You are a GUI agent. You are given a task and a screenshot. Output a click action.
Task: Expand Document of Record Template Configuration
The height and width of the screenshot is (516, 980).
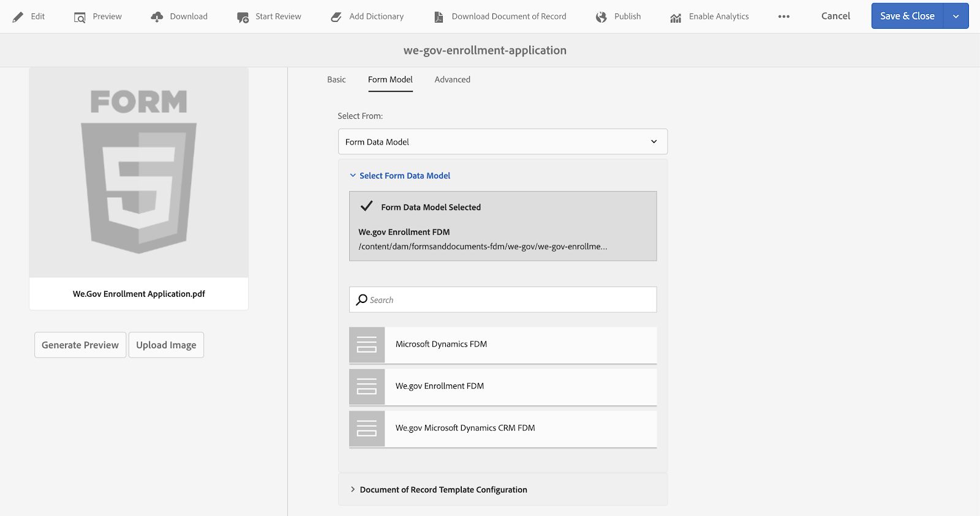pos(353,490)
